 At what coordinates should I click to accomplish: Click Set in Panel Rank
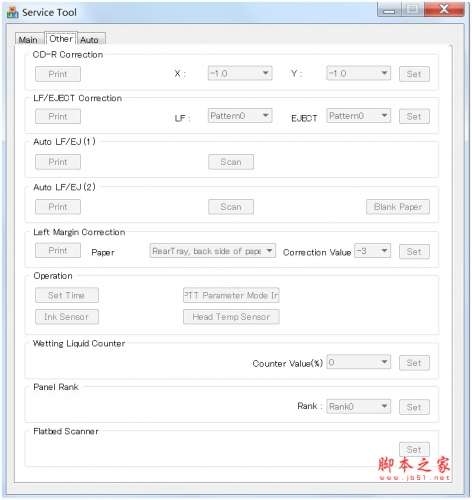(x=414, y=407)
